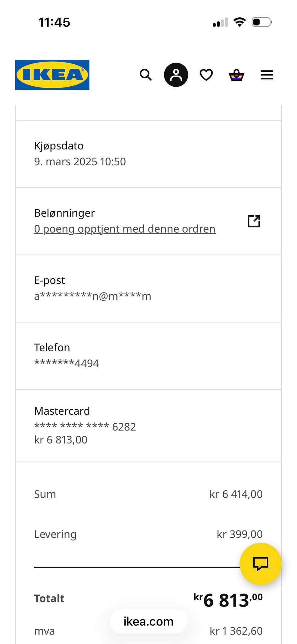Tap the Levering price kr 399,00
Screen dimensions: 297x644
point(239,534)
